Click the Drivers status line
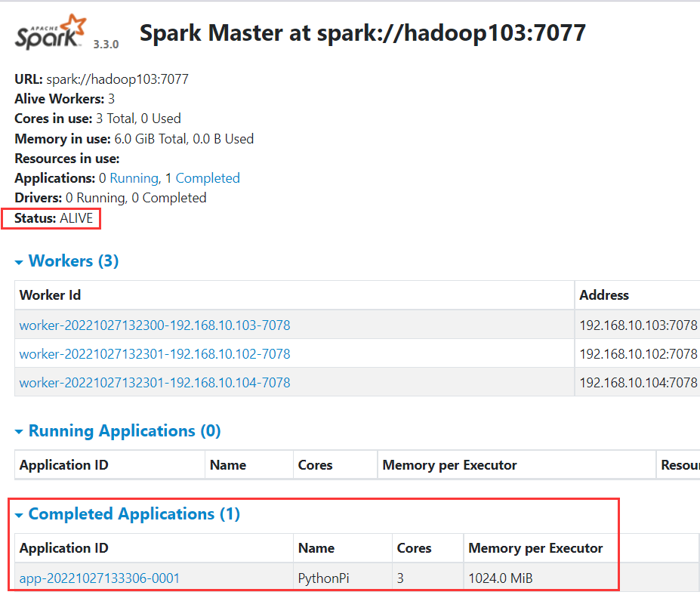Image resolution: width=700 pixels, height=595 pixels. [110, 198]
